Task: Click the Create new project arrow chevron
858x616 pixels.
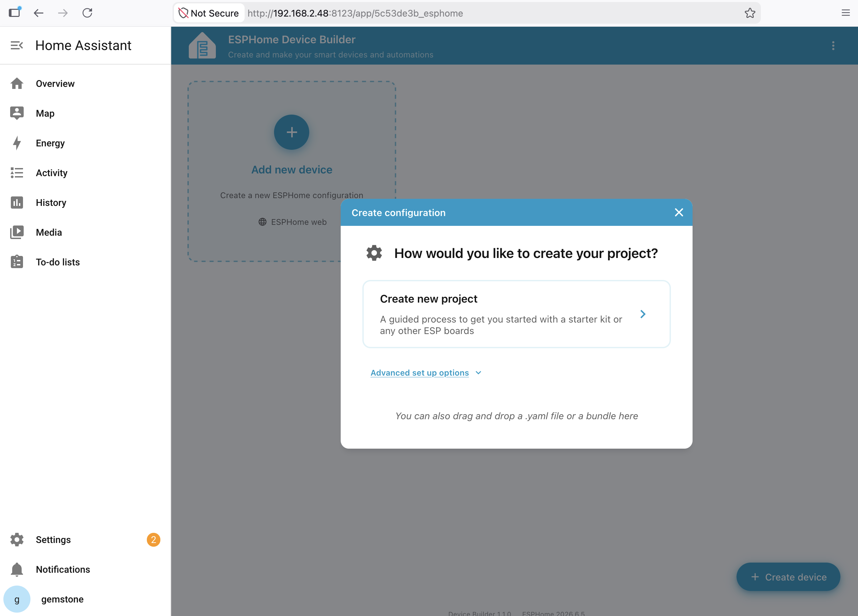Action: 643,314
